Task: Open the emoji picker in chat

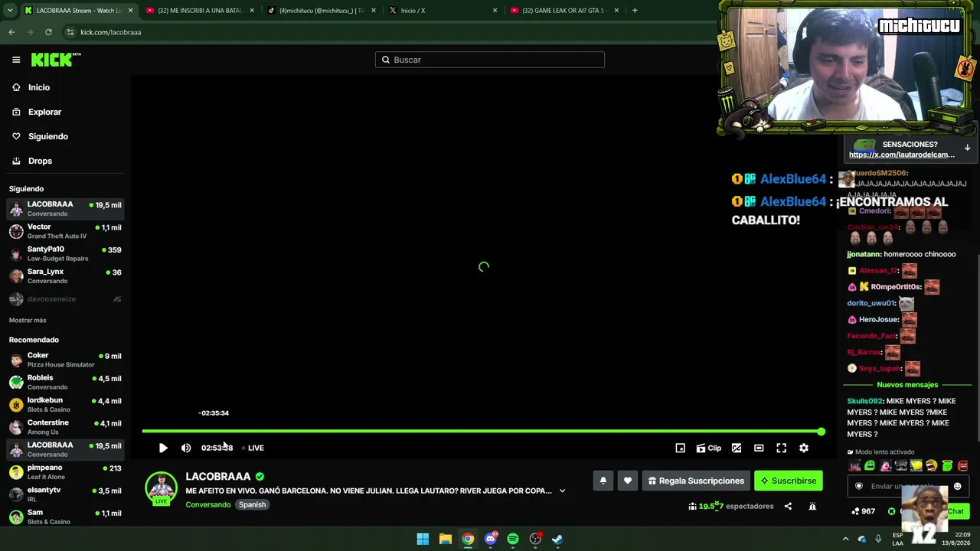Action: coord(957,487)
